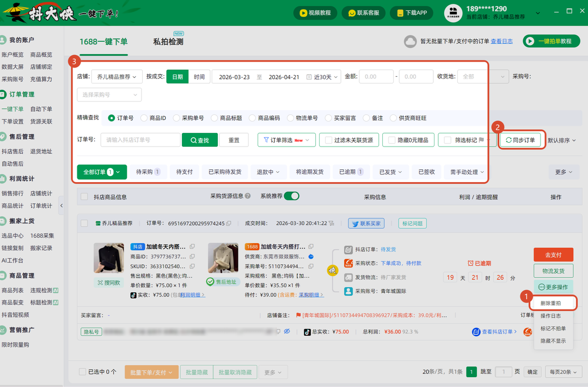Click the 售后地址 after-sale address badge
Viewport: 588px width, 387px height.
click(x=222, y=281)
